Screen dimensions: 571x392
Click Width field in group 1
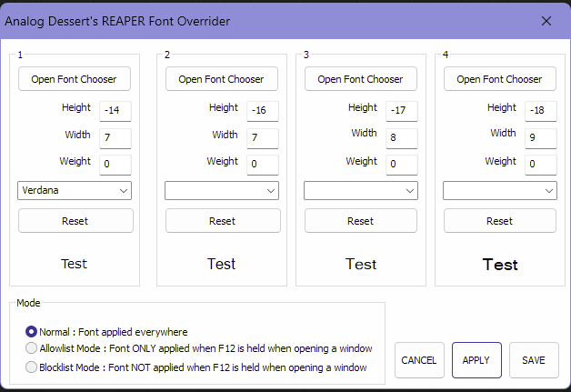(115, 138)
